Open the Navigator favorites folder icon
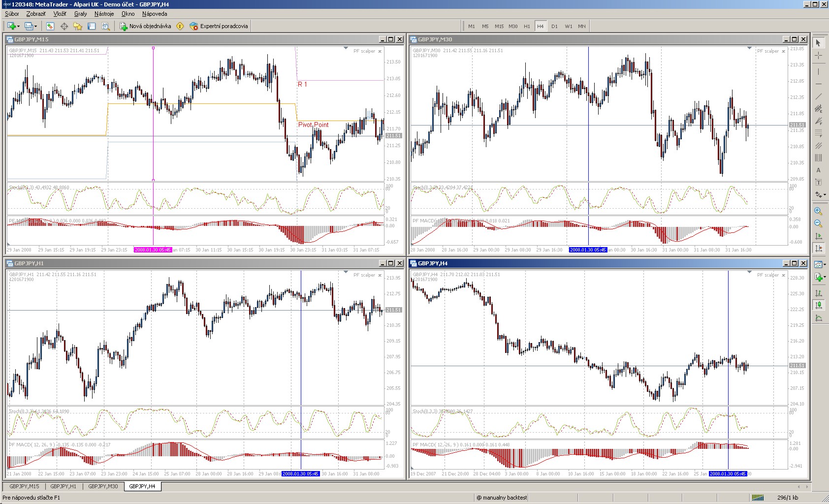 pyautogui.click(x=78, y=26)
